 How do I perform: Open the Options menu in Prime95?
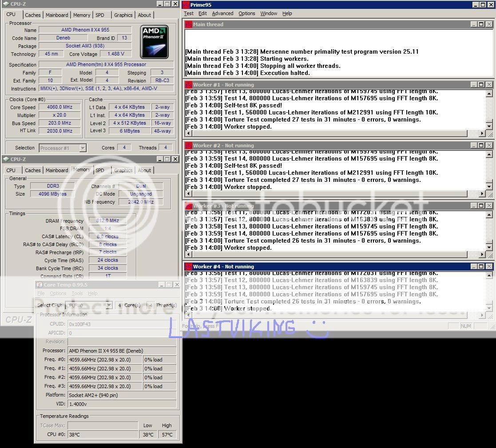pos(246,13)
